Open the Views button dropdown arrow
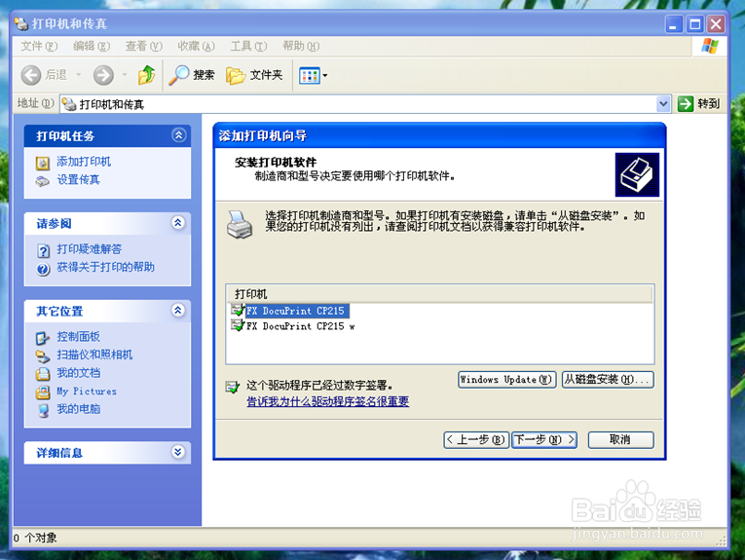The height and width of the screenshot is (560, 745). [325, 76]
